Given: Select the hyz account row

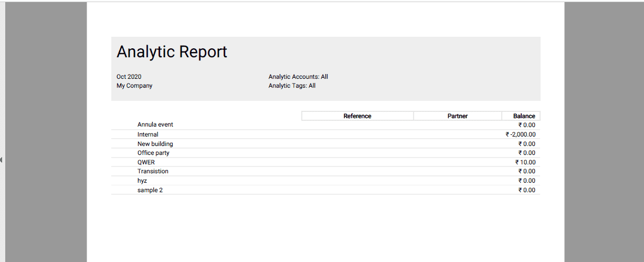Looking at the screenshot, I should [x=142, y=181].
